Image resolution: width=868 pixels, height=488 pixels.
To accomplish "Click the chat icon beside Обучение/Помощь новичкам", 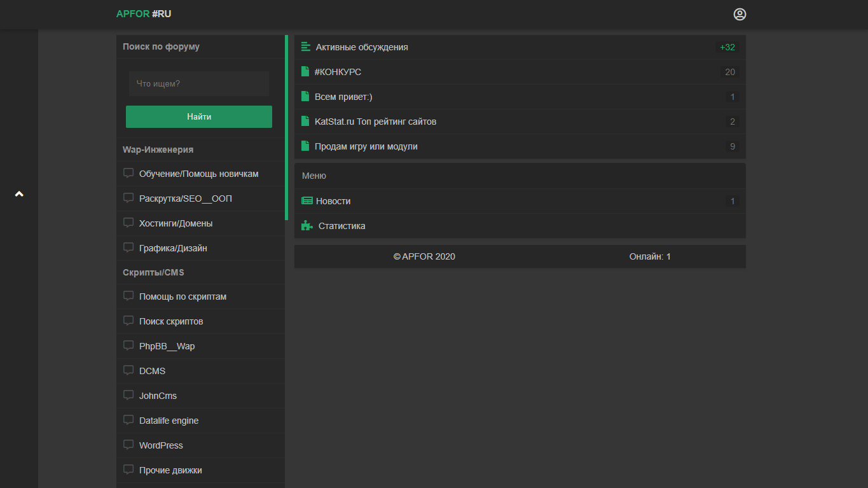I will tap(128, 173).
